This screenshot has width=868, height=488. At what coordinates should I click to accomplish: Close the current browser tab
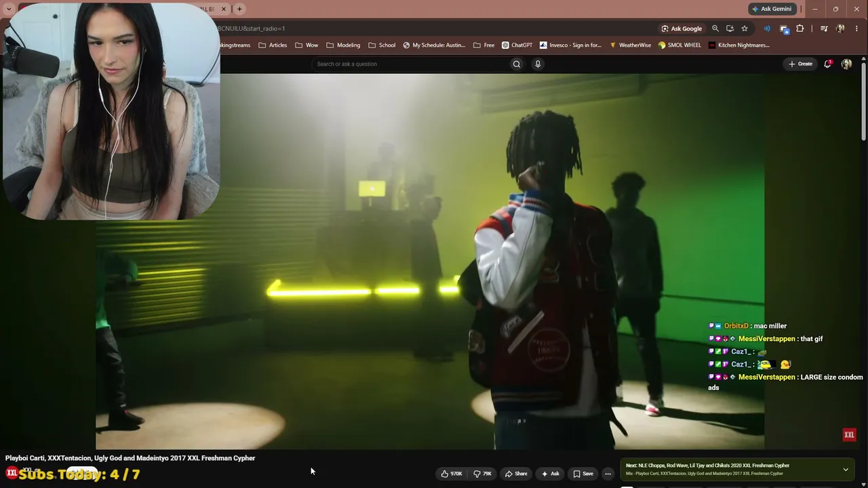point(223,9)
